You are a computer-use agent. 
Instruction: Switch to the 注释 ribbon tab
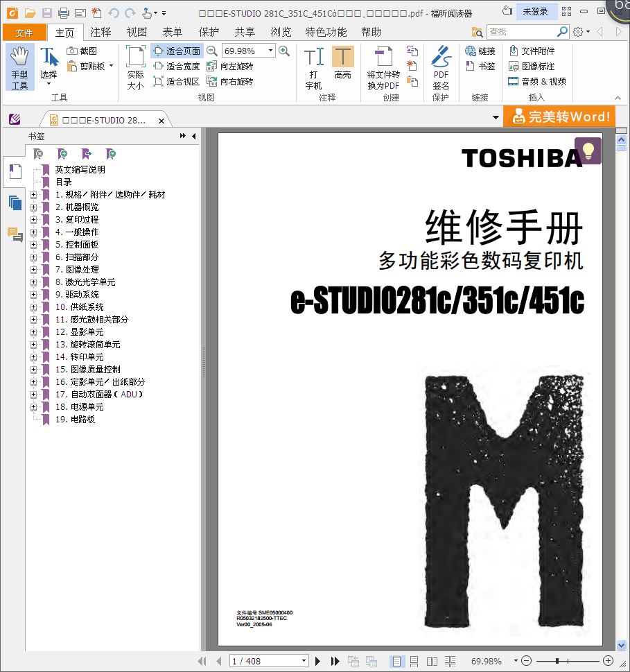[100, 32]
